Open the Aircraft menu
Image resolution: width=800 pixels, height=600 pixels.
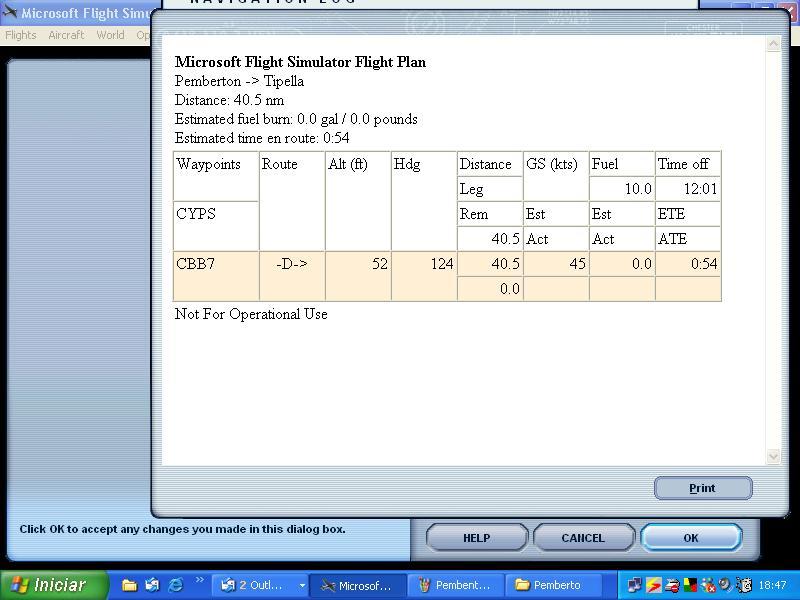click(66, 35)
